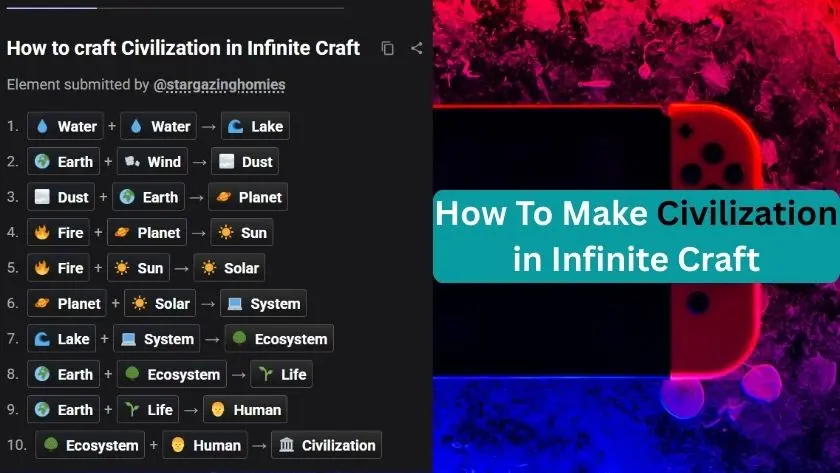The width and height of the screenshot is (840, 473).
Task: Select the Ecosystem result in step 7
Action: [279, 339]
